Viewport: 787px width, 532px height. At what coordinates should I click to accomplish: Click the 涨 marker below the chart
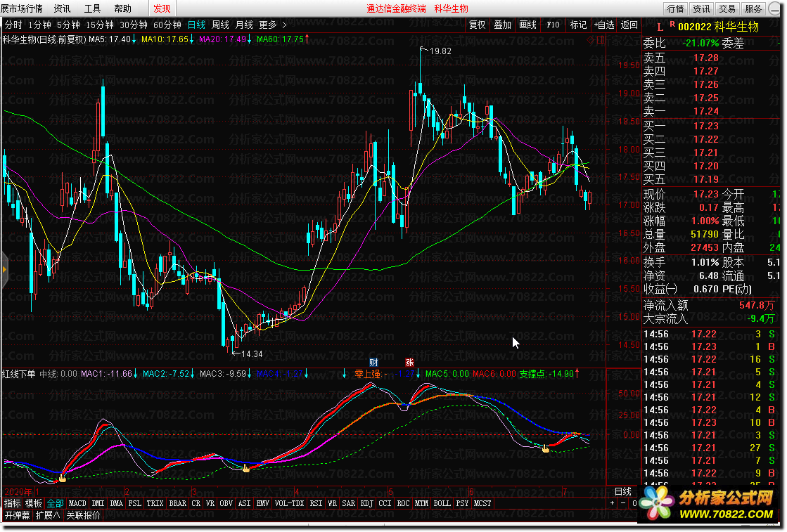409,362
